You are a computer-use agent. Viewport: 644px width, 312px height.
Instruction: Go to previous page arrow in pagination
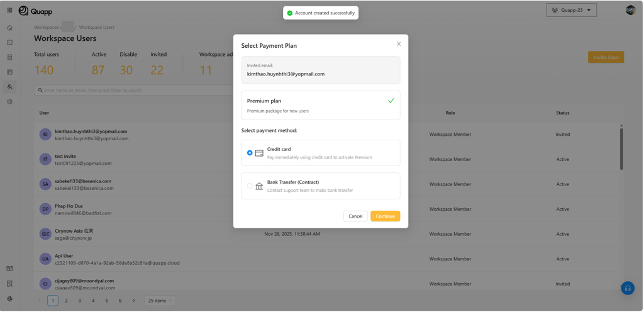coord(40,301)
